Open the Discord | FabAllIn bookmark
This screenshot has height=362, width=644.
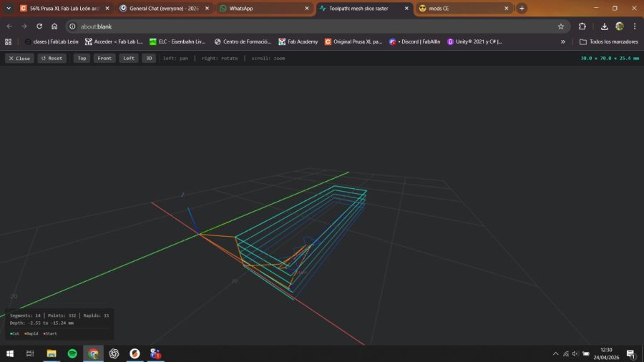click(x=415, y=41)
